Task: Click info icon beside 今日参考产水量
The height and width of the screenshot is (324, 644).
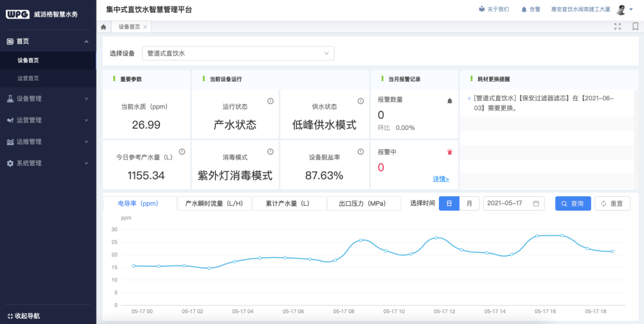Action: pyautogui.click(x=182, y=152)
